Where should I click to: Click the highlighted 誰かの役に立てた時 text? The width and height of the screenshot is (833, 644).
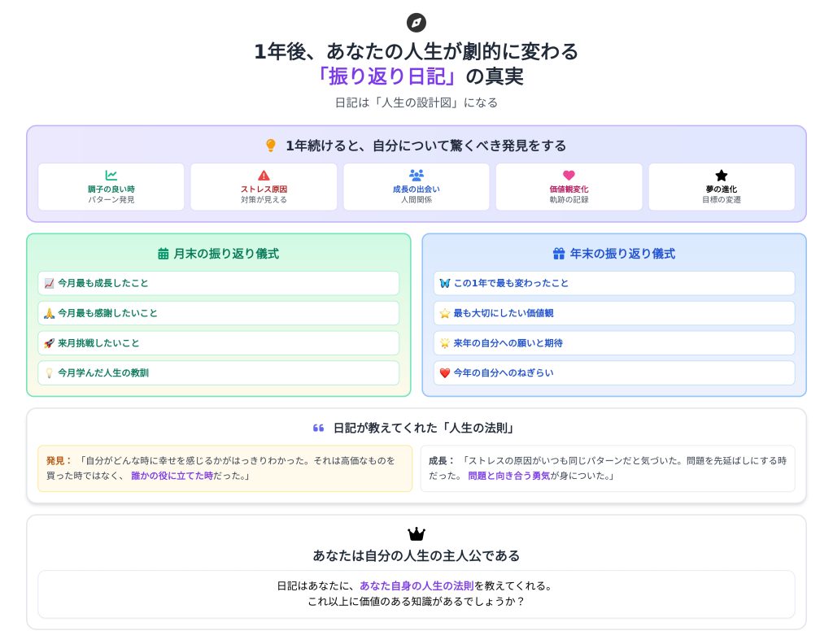172,476
